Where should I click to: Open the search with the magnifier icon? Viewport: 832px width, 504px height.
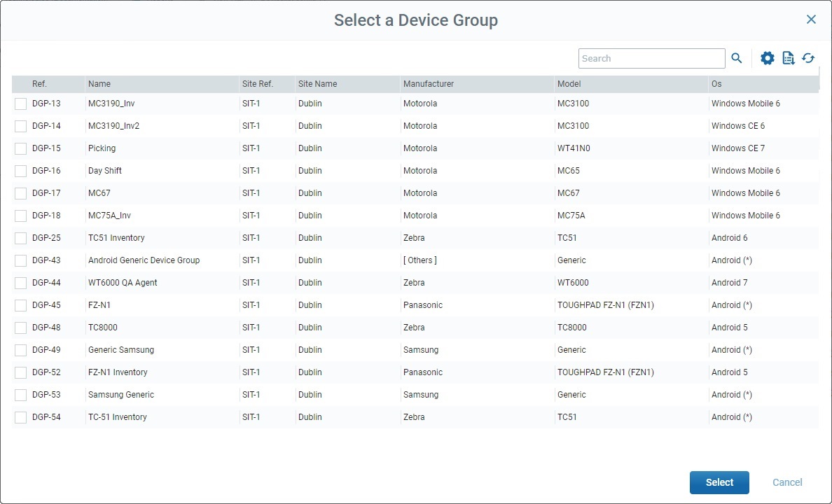coord(736,58)
